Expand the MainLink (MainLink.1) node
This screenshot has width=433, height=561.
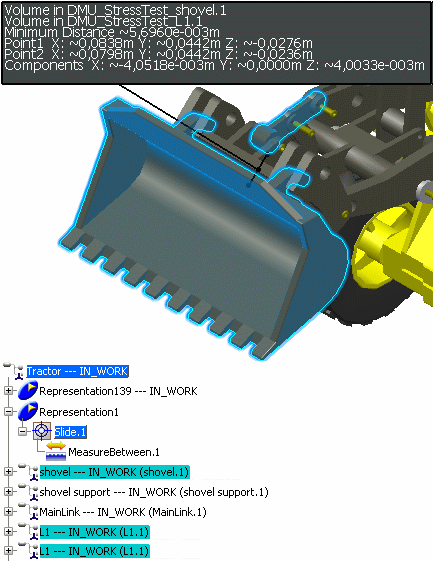pyautogui.click(x=9, y=512)
